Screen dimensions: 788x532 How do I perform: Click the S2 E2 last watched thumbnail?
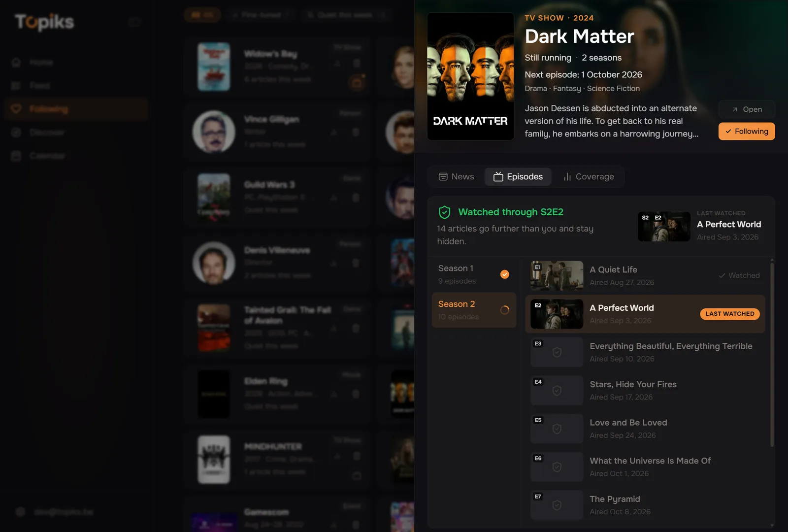pyautogui.click(x=664, y=227)
